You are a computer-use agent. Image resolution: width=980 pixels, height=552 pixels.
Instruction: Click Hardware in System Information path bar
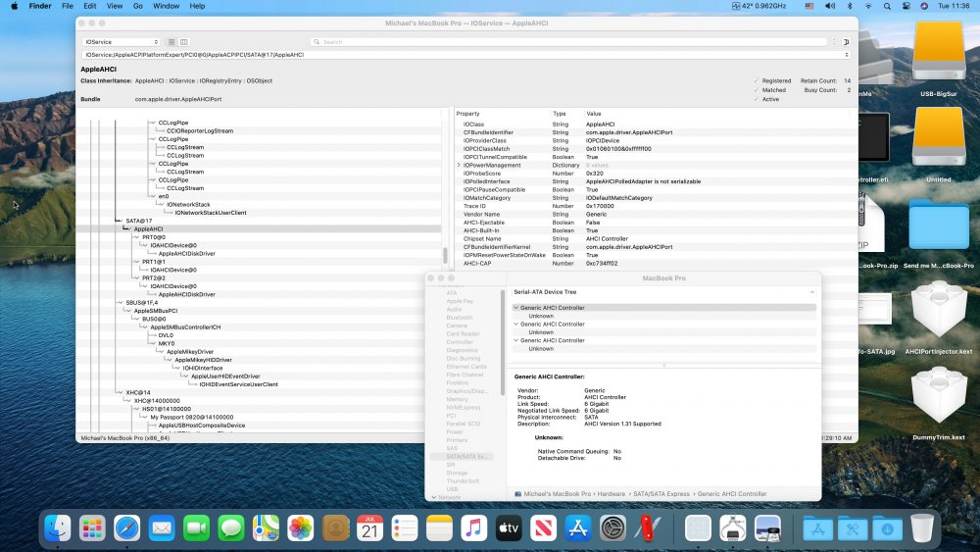[612, 494]
